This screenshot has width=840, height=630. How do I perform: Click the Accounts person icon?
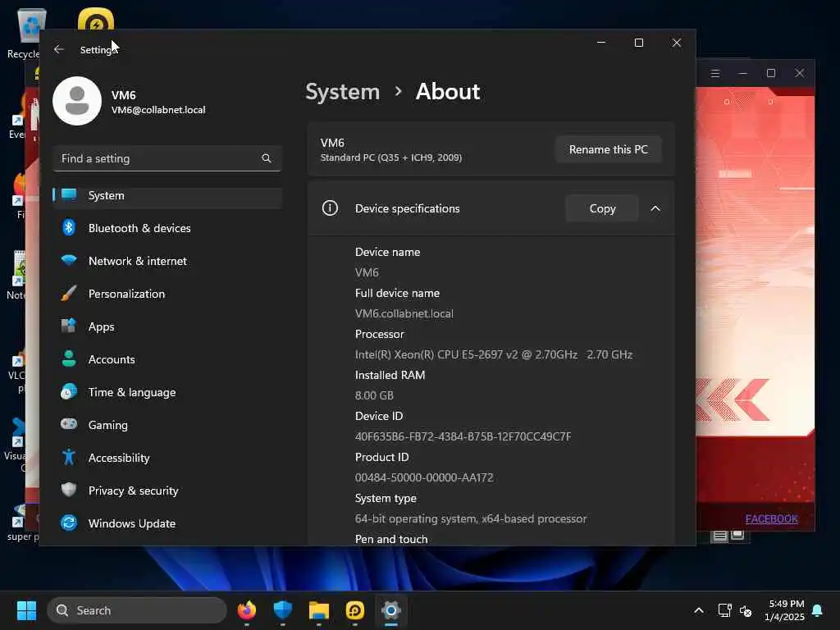[69, 358]
